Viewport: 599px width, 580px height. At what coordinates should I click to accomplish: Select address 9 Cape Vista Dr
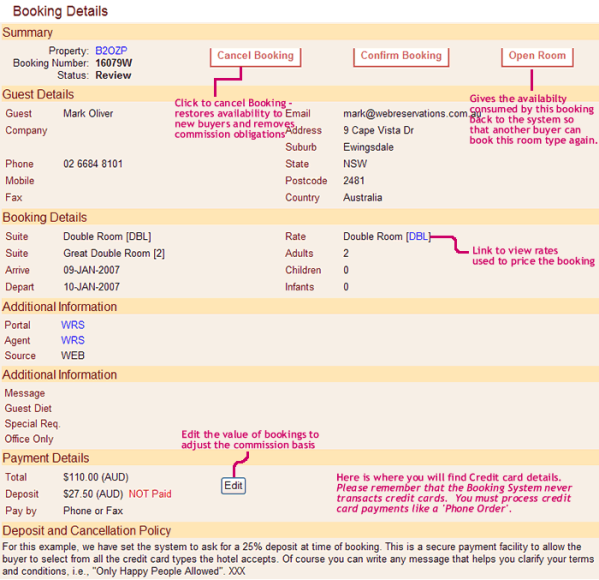(378, 130)
